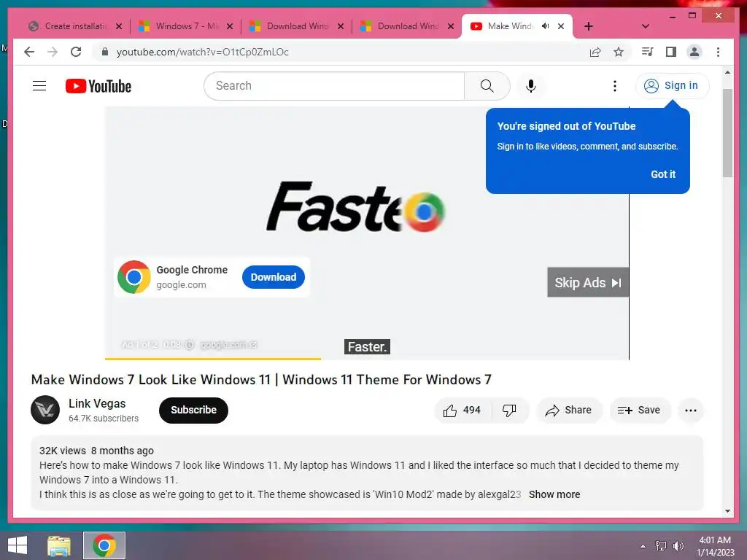Viewport: 747px width, 560px height.
Task: Bookmark this tab with the star
Action: pos(619,52)
